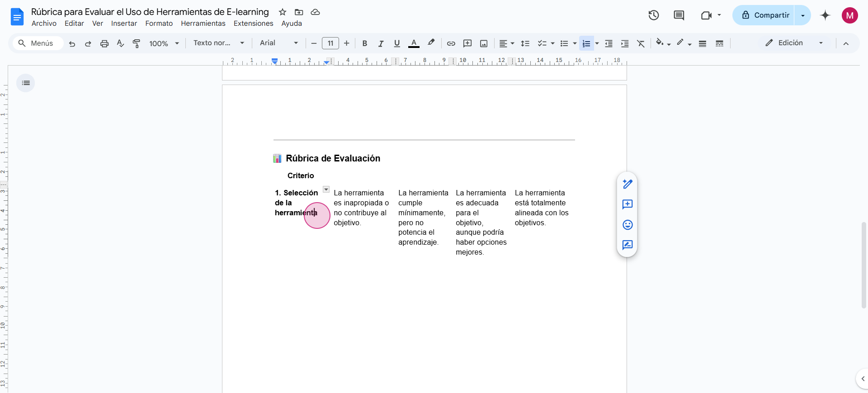Open the Insertar menu

pyautogui.click(x=124, y=24)
